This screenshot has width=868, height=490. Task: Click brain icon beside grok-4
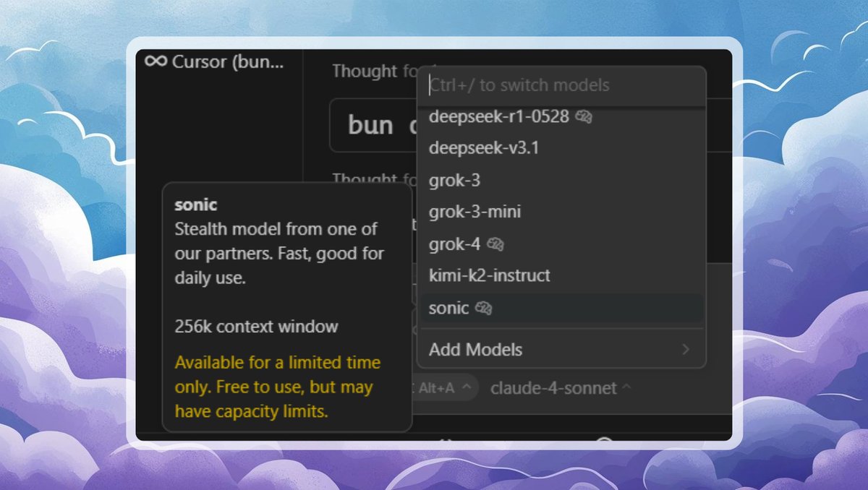pyautogui.click(x=495, y=244)
